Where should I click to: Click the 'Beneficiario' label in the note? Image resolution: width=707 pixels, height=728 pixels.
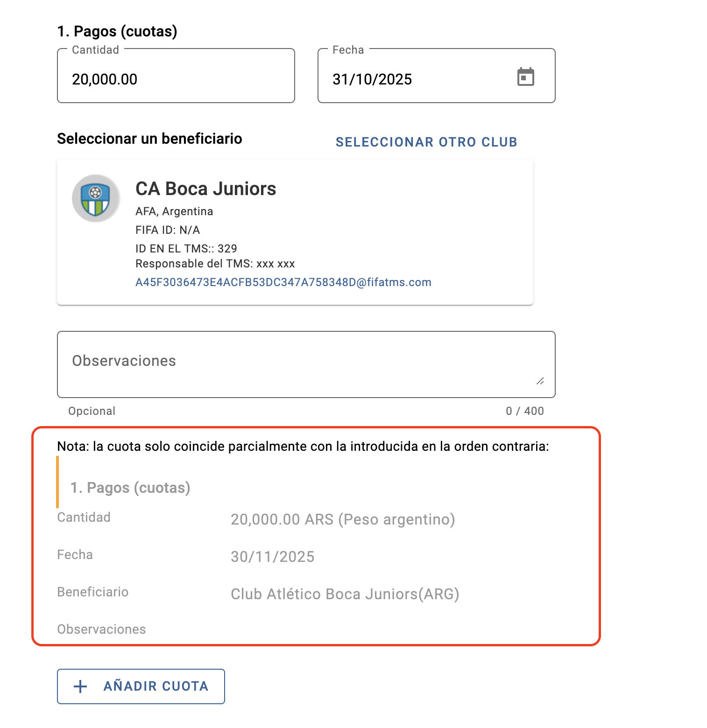(x=93, y=592)
